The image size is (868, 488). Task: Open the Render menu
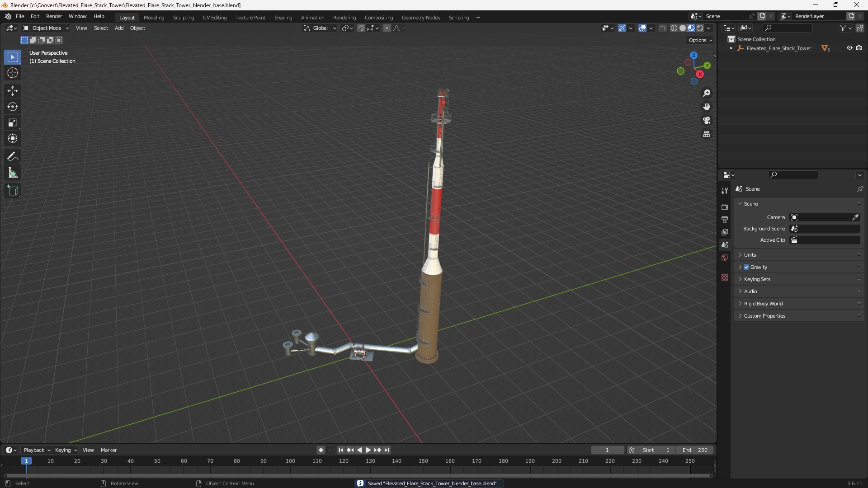[54, 16]
